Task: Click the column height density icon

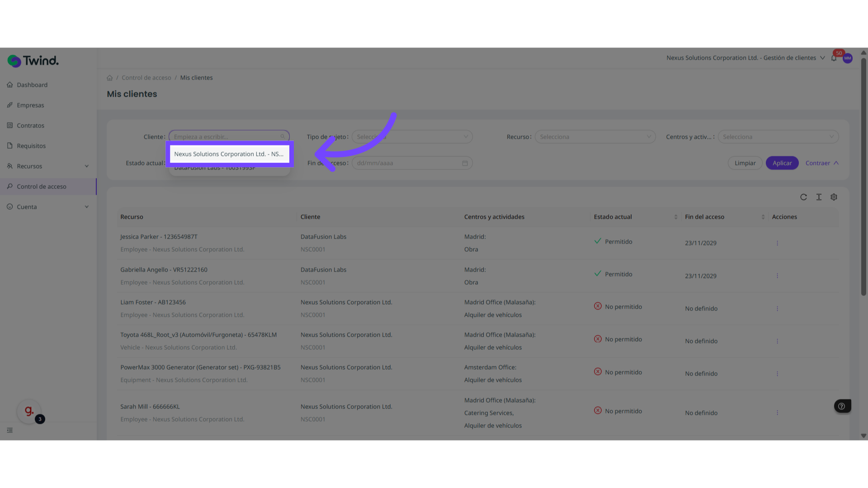Action: pyautogui.click(x=819, y=197)
